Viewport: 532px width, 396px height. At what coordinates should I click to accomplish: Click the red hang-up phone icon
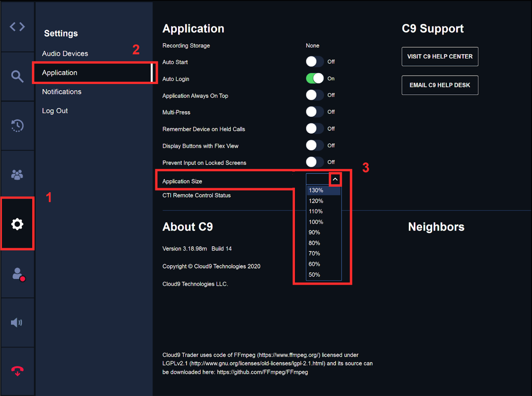17,371
